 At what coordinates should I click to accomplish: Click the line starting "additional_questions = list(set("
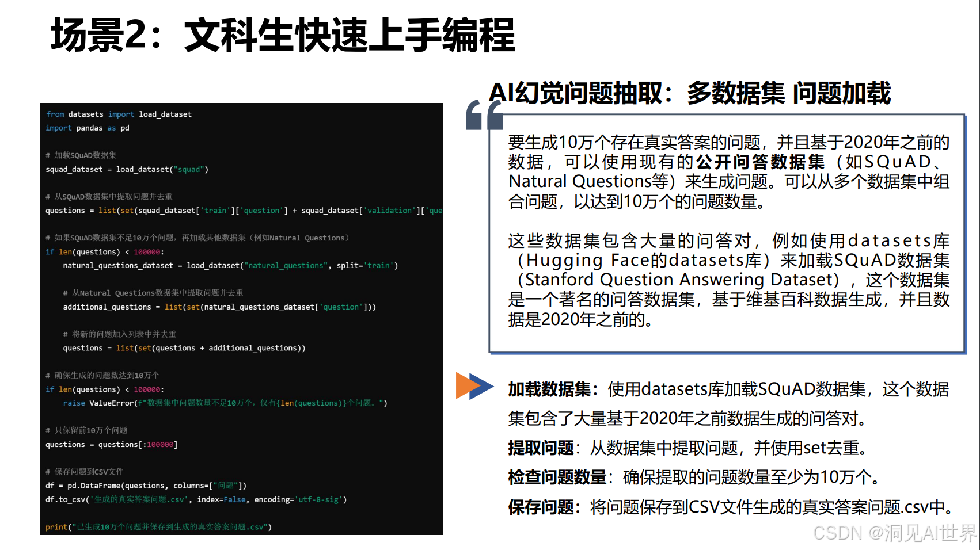tap(219, 307)
